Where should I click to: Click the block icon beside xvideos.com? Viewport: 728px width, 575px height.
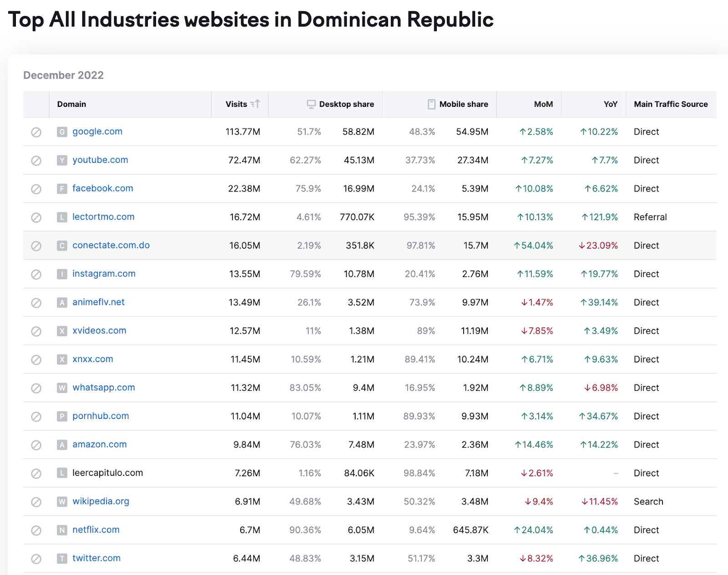pos(36,331)
